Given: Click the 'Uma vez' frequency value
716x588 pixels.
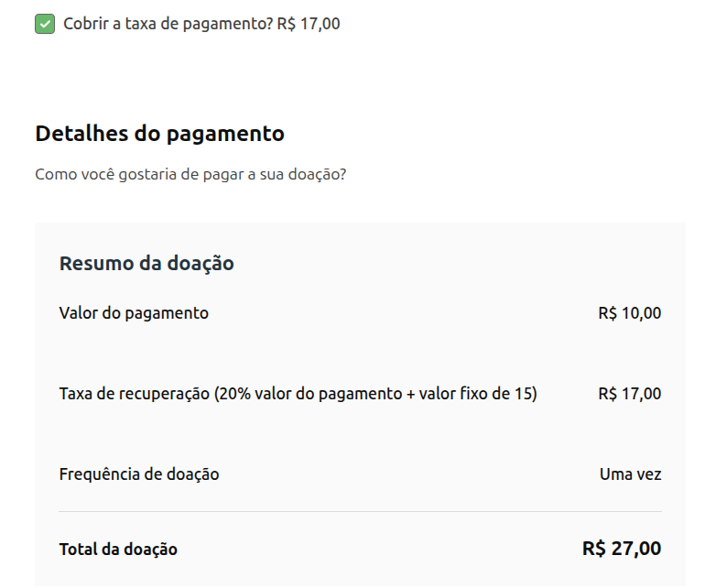Looking at the screenshot, I should 631,474.
